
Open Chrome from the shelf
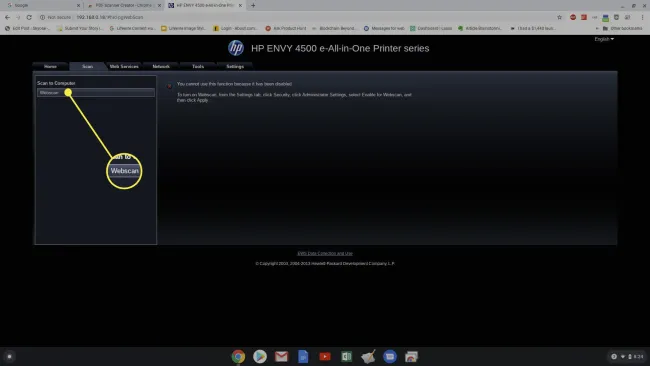pos(238,356)
